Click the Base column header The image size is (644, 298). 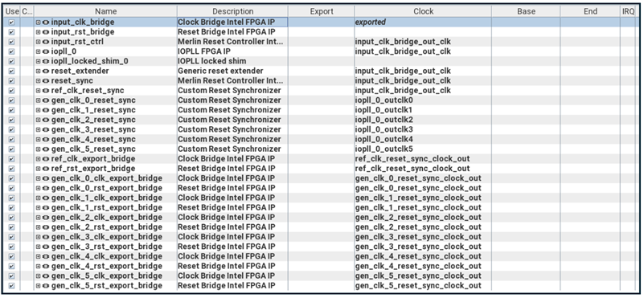click(526, 11)
